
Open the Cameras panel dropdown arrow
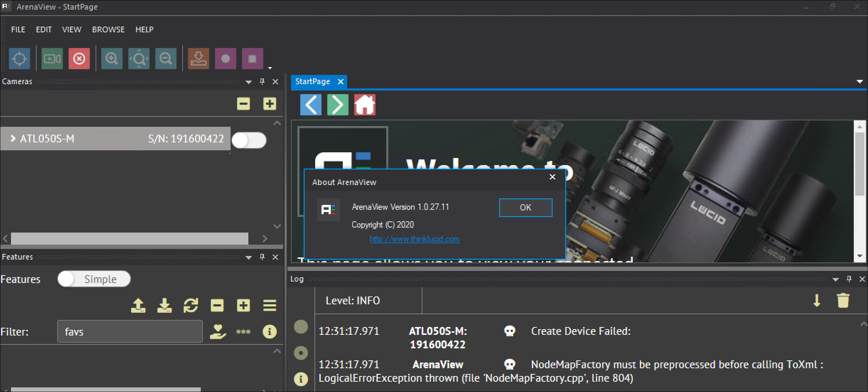coord(248,82)
